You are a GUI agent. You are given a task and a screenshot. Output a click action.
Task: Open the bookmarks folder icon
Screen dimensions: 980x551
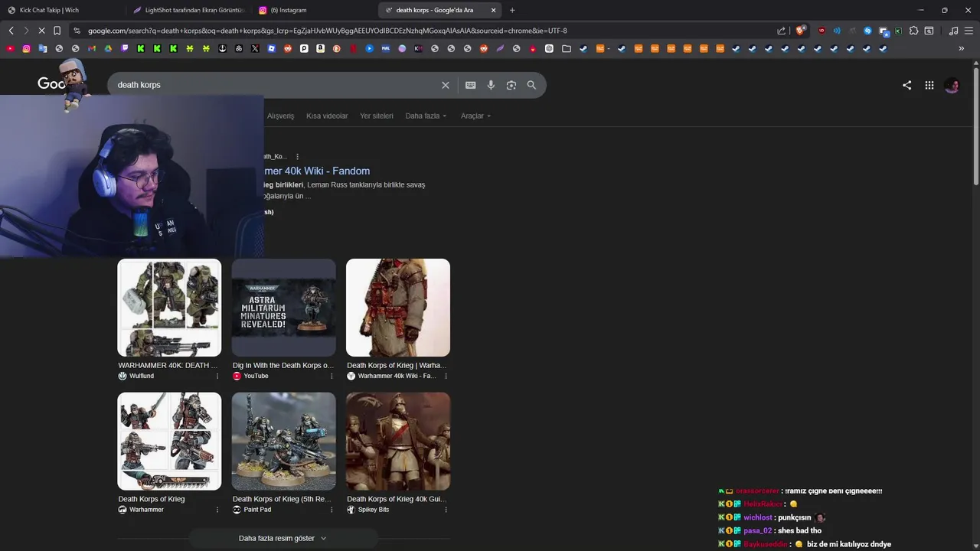pos(567,48)
